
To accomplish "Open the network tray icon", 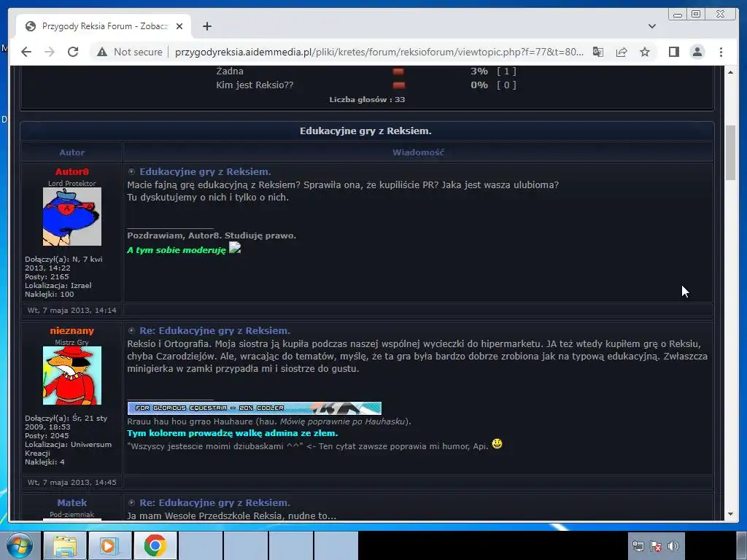I will (x=638, y=546).
